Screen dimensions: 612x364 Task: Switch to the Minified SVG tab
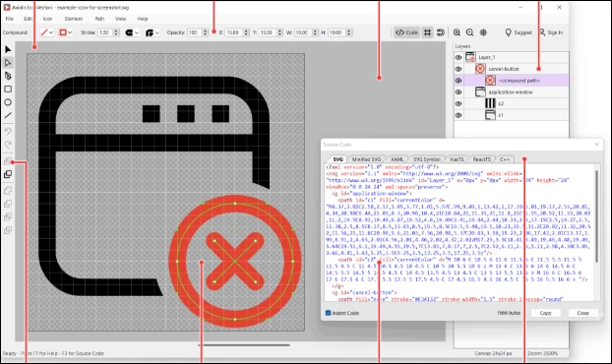click(366, 159)
